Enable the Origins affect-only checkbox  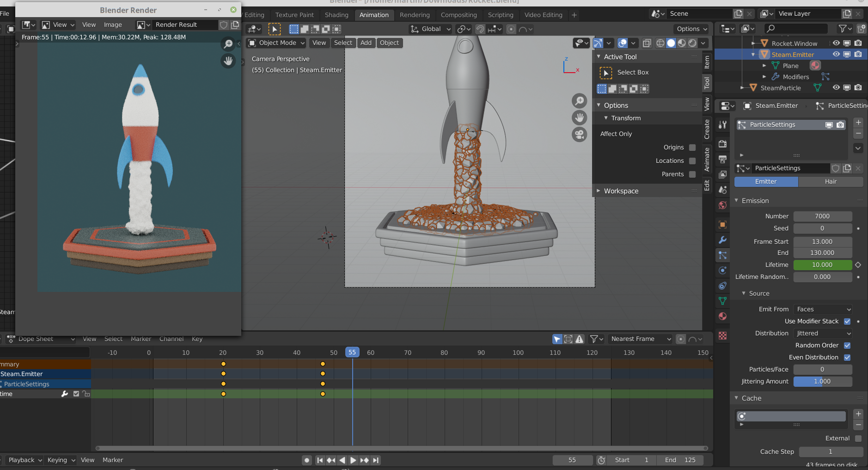click(x=692, y=148)
